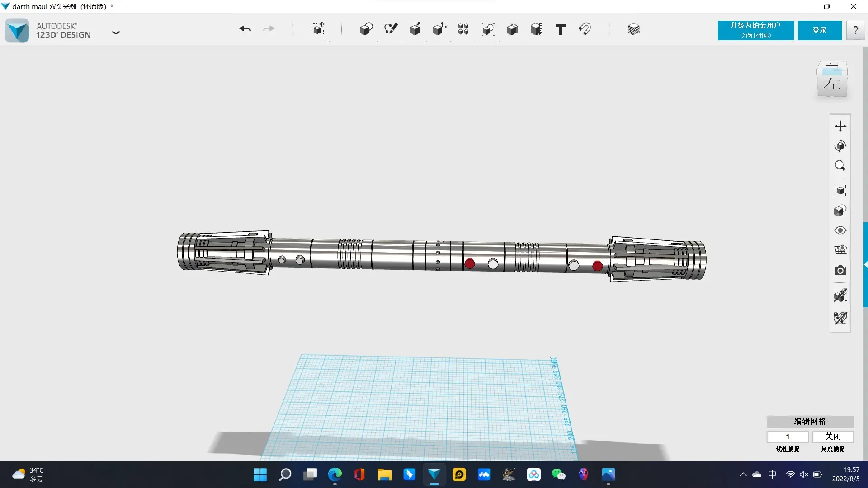The height and width of the screenshot is (488, 868).
Task: Open the Pattern tool
Action: tap(463, 29)
